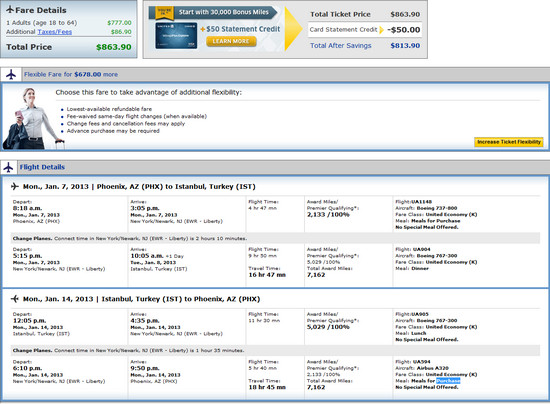Screen dimensions: 550x404
Task: Click the airplane icon beside Fare Details
Action: click(10, 9)
